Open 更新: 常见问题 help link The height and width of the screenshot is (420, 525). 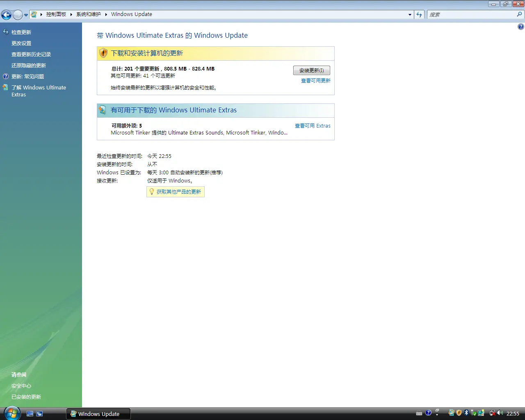[28, 76]
